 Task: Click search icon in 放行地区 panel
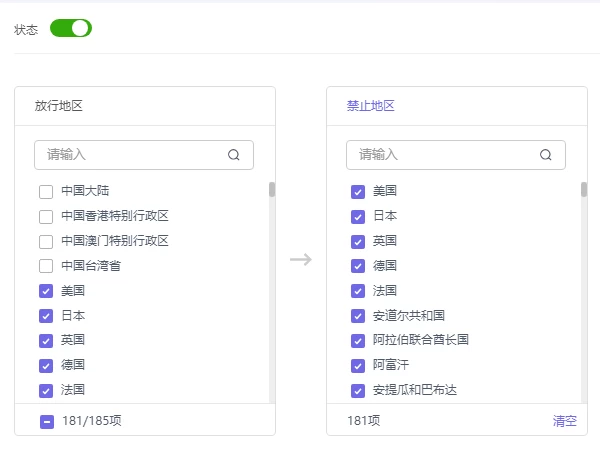pos(234,155)
